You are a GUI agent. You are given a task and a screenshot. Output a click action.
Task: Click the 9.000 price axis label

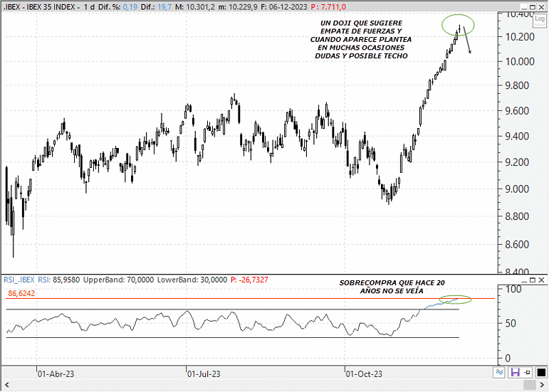[517, 189]
